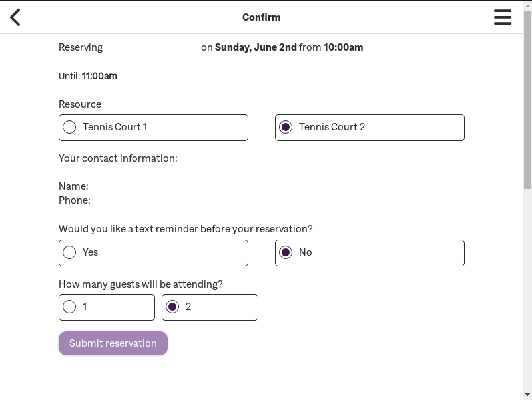Viewport: 532px width, 400px height.
Task: Click the 10:00am start time text
Action: [343, 47]
